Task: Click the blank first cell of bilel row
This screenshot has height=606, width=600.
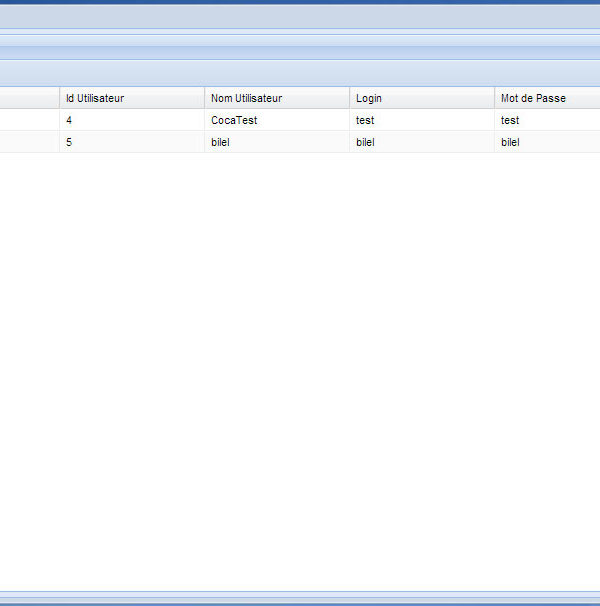Action: 28,142
